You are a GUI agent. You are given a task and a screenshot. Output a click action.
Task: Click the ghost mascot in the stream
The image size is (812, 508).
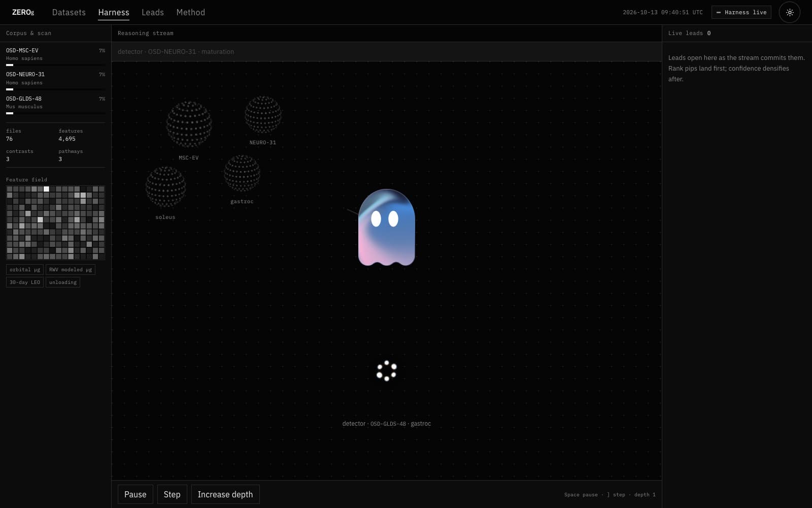[x=387, y=227]
